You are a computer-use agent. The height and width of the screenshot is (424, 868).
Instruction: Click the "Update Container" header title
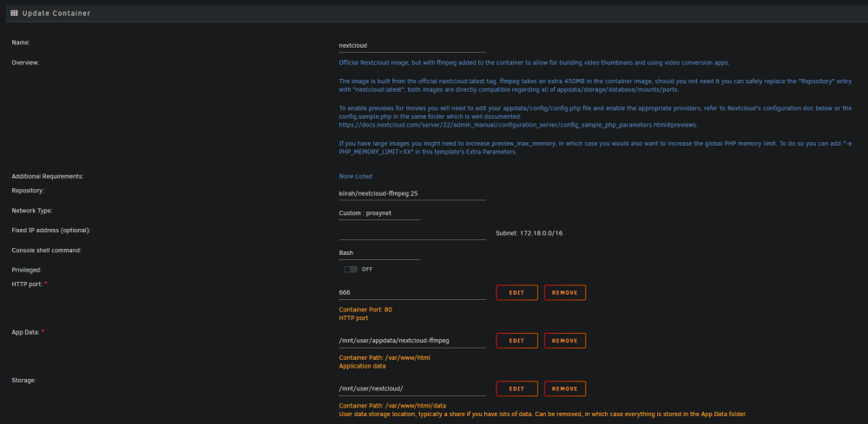click(x=56, y=13)
